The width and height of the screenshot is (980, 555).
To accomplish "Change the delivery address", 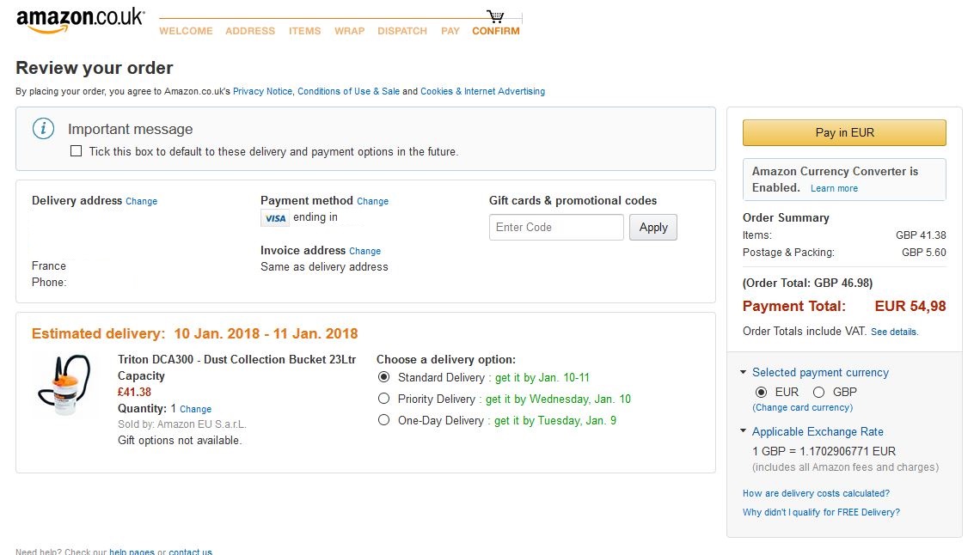I will [x=141, y=201].
